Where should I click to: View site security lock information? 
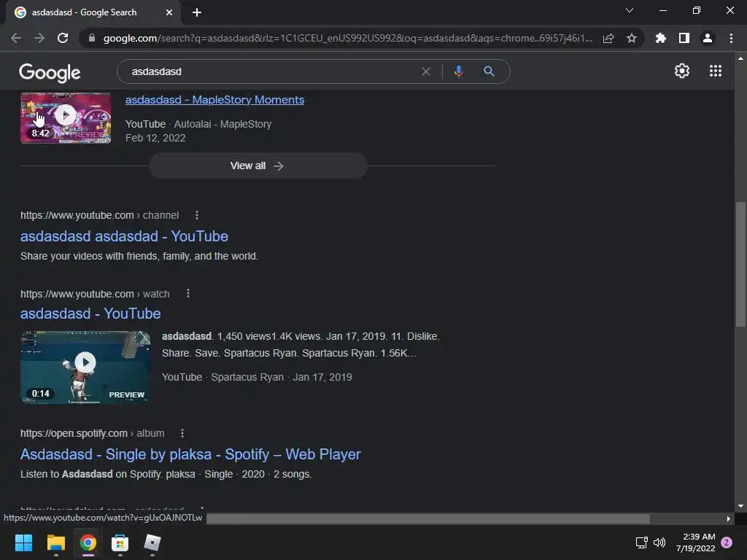click(x=92, y=38)
